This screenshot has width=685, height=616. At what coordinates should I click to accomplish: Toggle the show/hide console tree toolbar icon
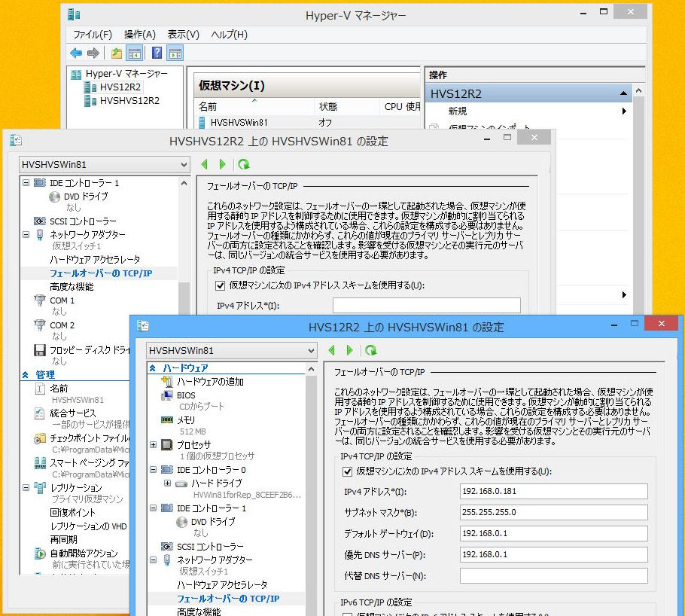pos(134,53)
